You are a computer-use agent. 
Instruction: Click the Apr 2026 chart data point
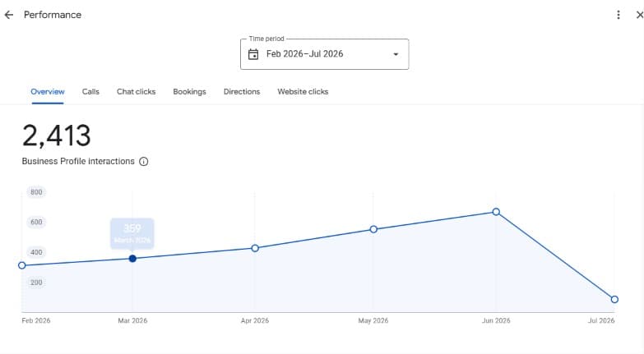(255, 248)
